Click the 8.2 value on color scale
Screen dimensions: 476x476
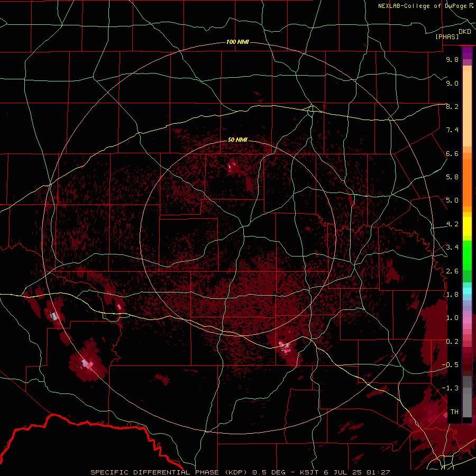coord(452,106)
